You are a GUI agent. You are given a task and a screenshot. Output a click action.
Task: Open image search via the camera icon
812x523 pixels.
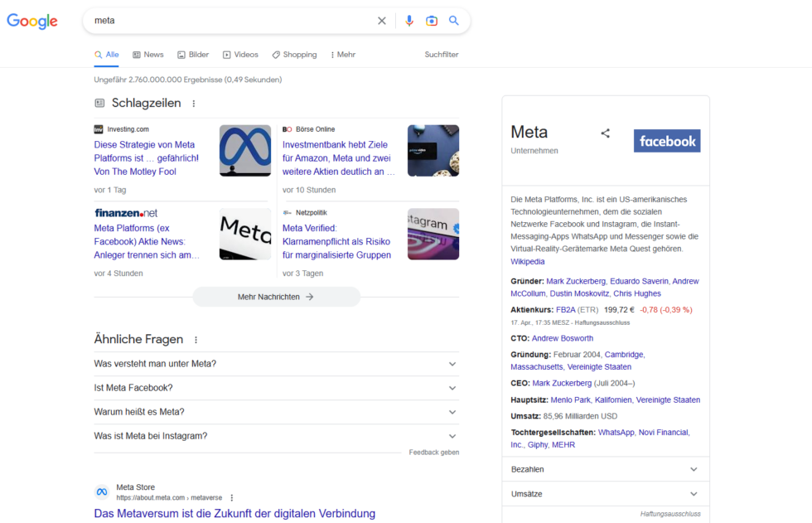pyautogui.click(x=432, y=21)
